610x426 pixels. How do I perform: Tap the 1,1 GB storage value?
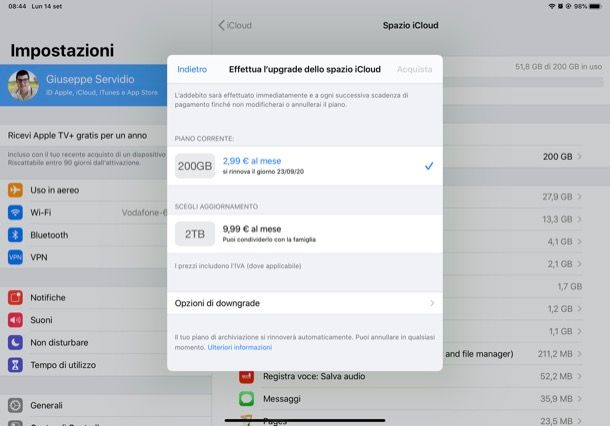click(x=560, y=331)
